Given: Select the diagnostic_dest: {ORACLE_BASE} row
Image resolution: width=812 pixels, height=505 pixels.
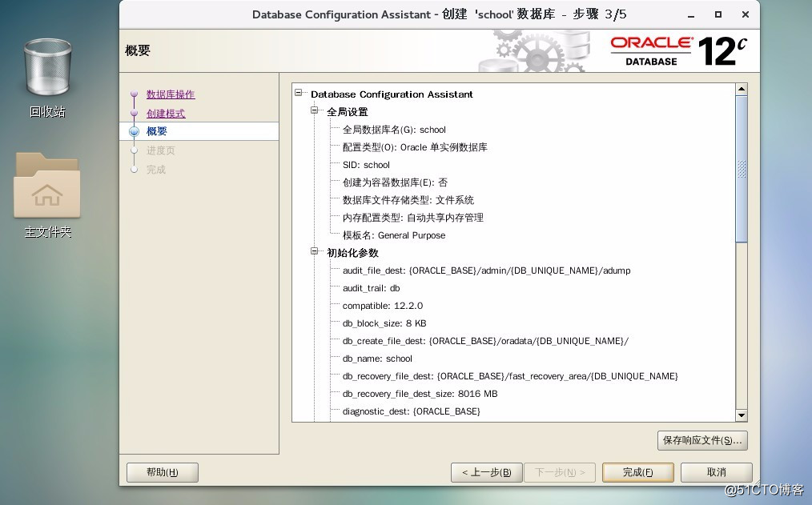Looking at the screenshot, I should tap(411, 411).
